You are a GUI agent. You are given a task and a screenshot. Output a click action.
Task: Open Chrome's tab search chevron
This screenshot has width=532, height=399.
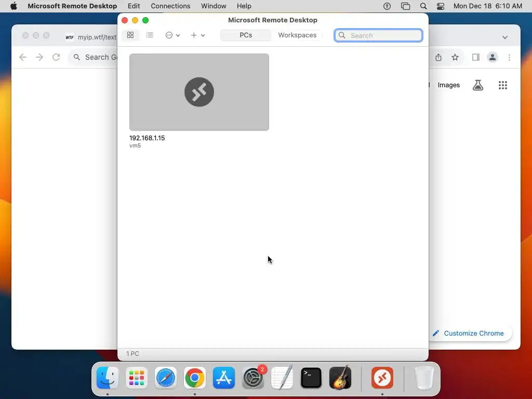[505, 37]
